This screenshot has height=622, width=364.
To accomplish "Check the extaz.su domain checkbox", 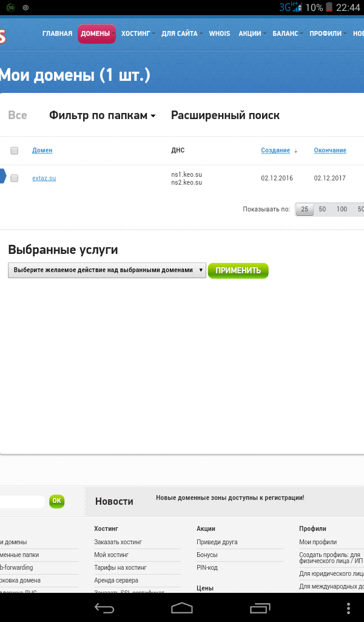I will [15, 178].
